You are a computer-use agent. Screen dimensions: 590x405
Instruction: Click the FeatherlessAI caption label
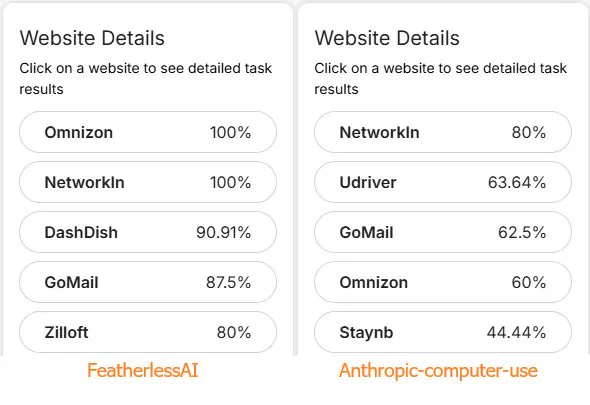coord(143,371)
